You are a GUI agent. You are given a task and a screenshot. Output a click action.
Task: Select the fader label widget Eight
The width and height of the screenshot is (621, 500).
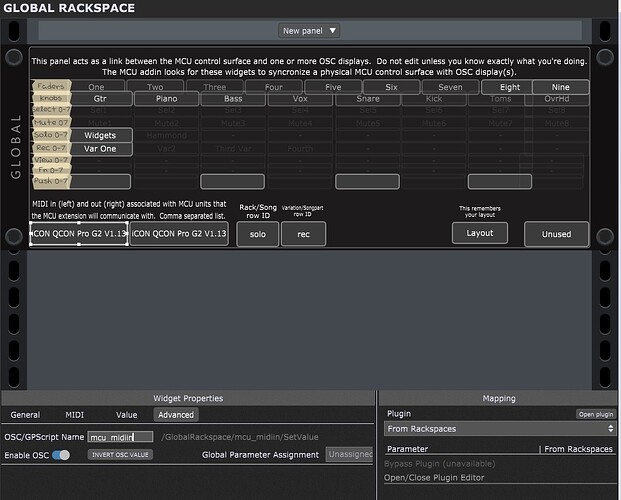tap(507, 87)
